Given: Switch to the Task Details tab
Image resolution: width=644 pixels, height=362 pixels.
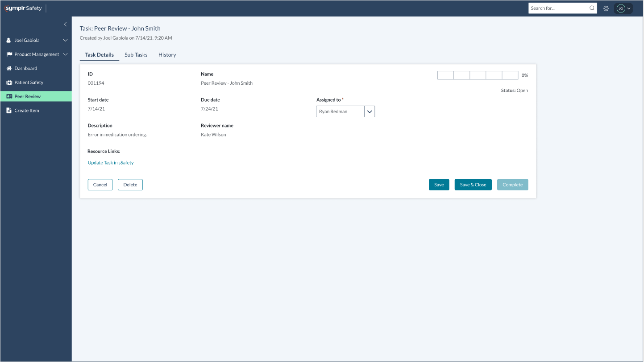Looking at the screenshot, I should coord(100,55).
